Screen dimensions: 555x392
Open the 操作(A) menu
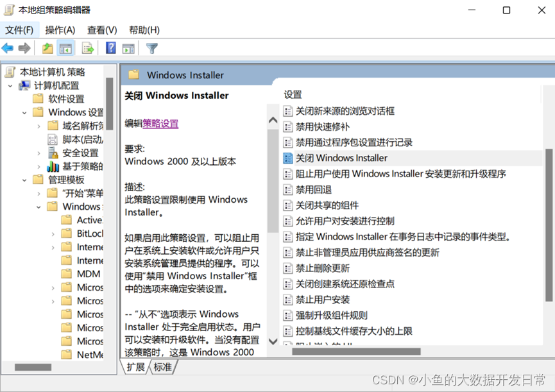(x=60, y=30)
